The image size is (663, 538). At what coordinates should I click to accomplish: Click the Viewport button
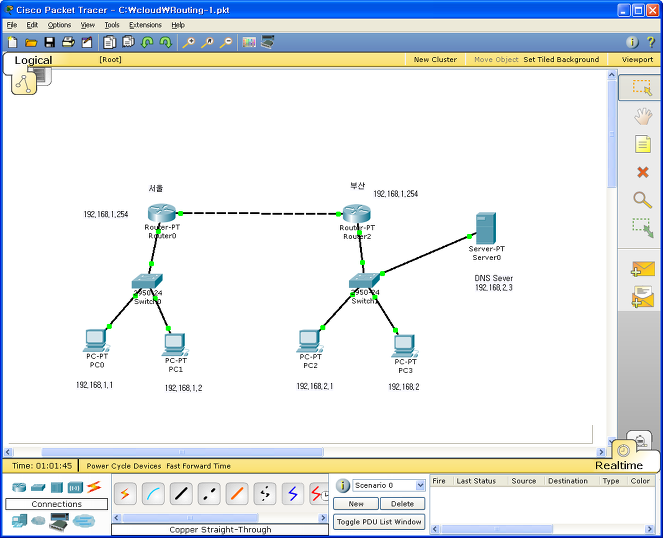(637, 60)
